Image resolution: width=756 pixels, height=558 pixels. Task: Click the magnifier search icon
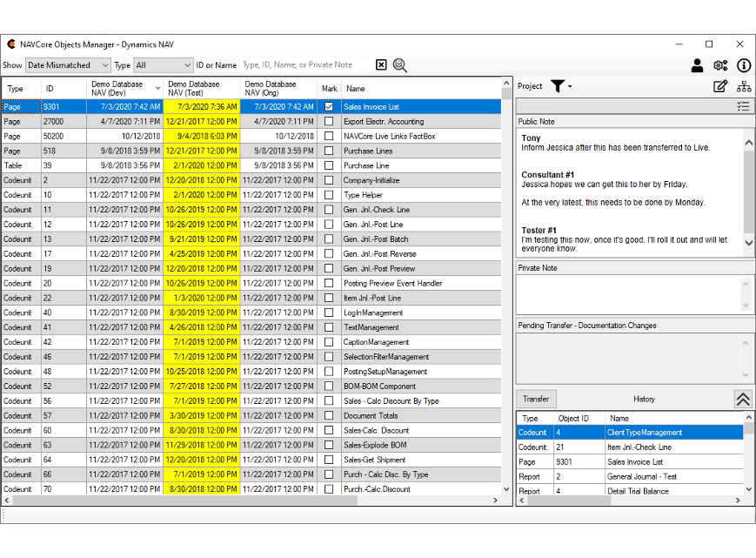400,65
